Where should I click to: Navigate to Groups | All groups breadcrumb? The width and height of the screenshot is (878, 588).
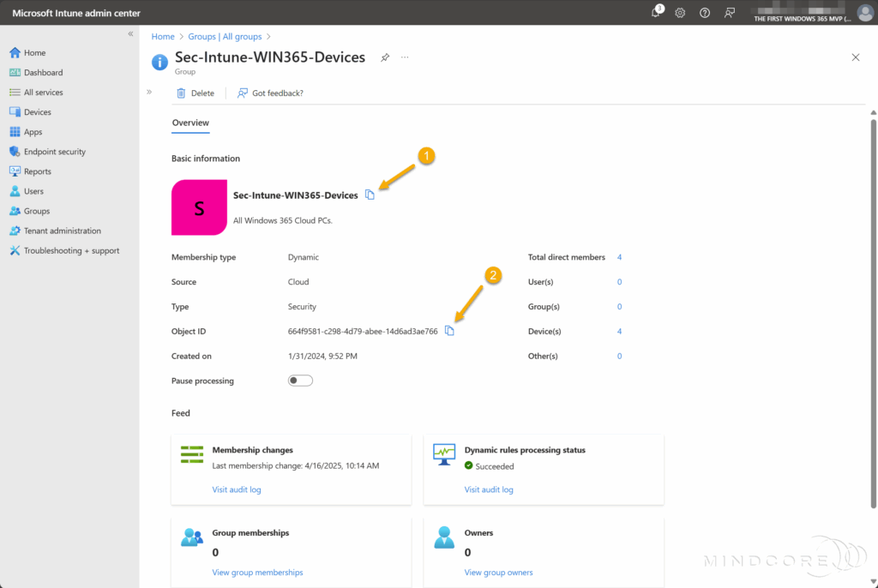point(226,36)
